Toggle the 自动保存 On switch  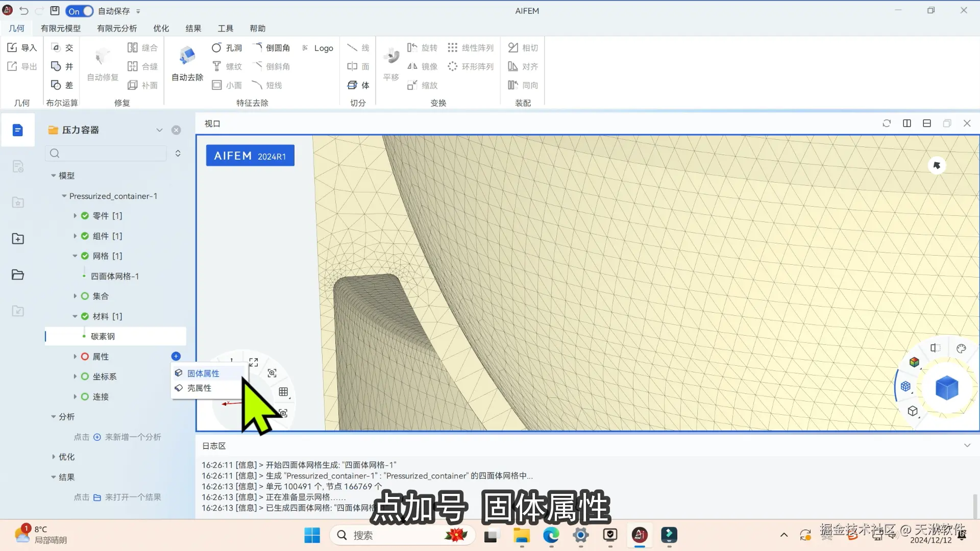(x=80, y=11)
